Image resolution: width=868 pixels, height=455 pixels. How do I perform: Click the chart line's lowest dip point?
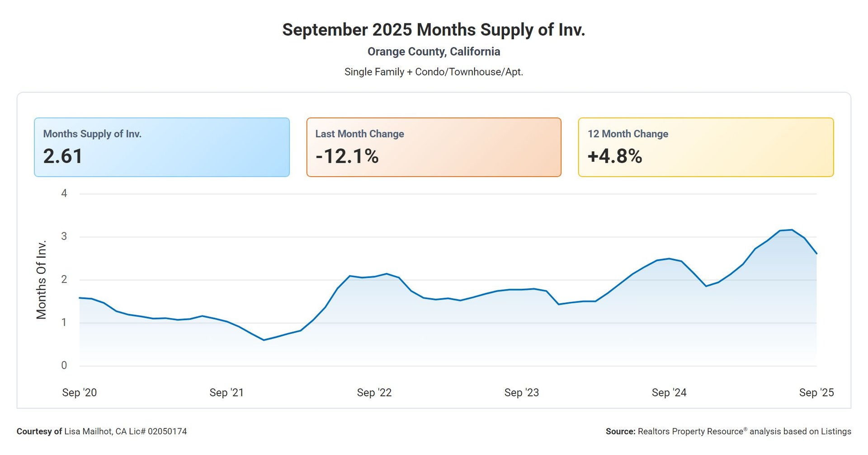pos(264,340)
